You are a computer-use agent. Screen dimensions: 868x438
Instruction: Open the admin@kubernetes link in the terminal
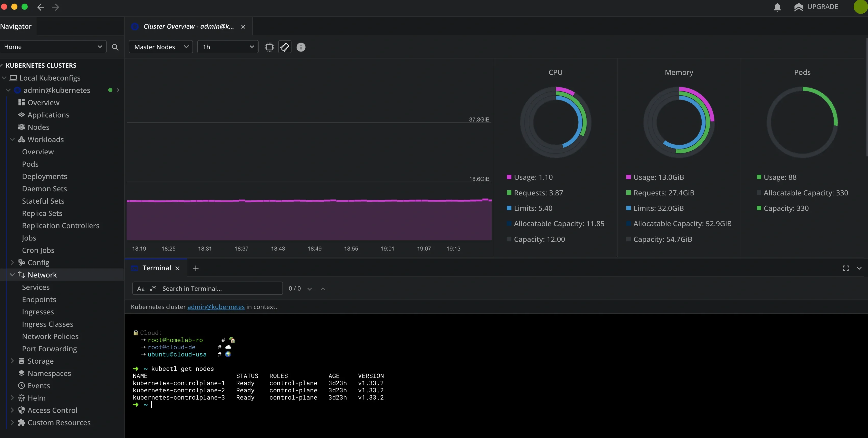216,307
